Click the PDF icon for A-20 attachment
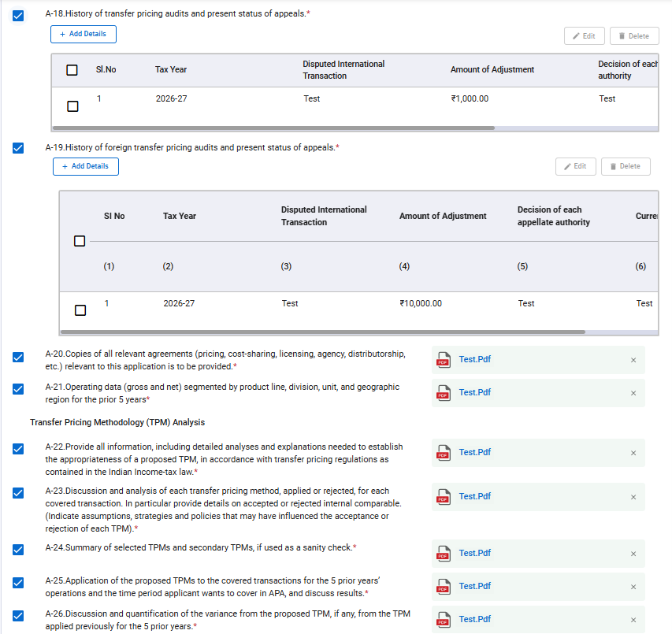 coord(444,360)
